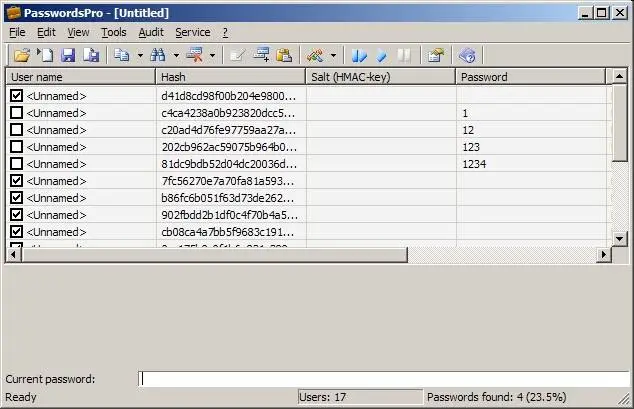This screenshot has width=634, height=409.
Task: Select the password cell showing 123
Action: (531, 147)
